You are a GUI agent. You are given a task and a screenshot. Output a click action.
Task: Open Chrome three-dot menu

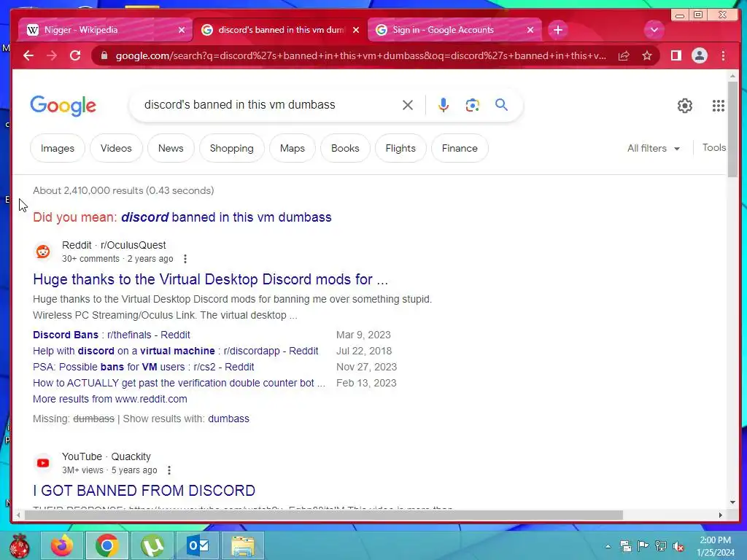tap(723, 55)
